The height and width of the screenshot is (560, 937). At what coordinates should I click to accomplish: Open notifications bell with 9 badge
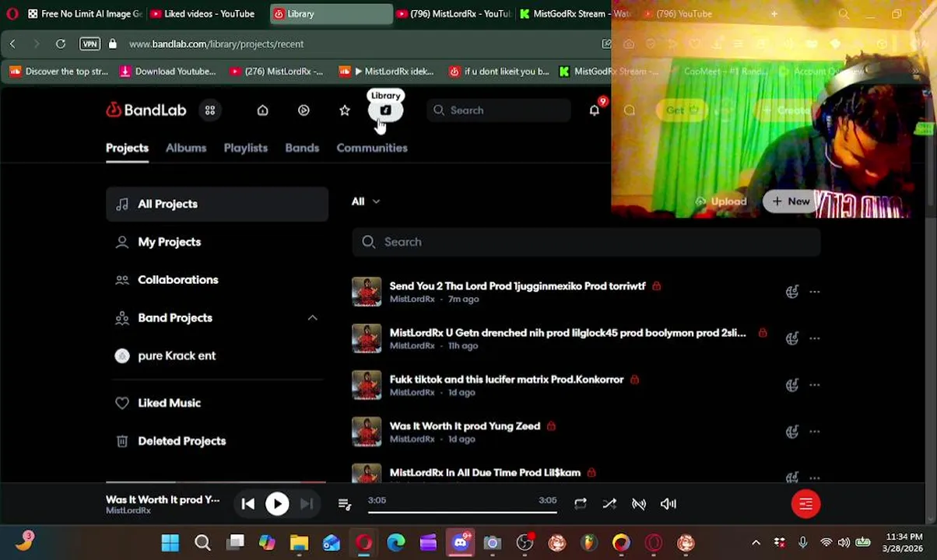[x=595, y=110]
